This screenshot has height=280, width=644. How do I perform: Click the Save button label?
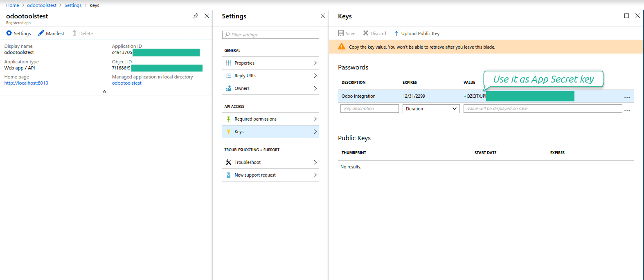(x=351, y=34)
